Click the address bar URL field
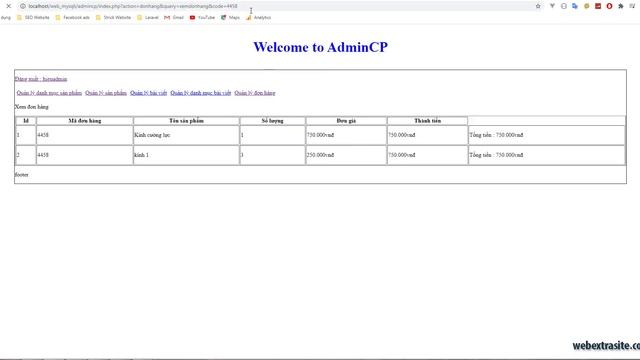 pyautogui.click(x=278, y=6)
